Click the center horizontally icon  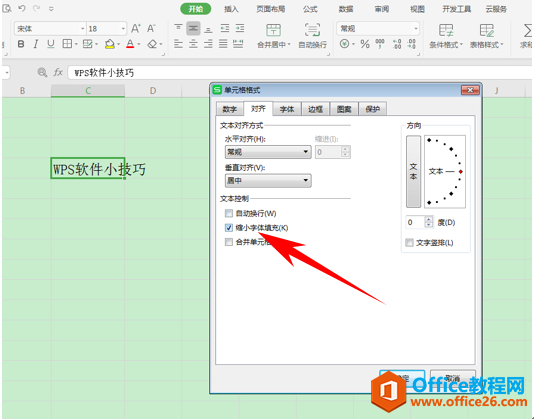point(193,44)
